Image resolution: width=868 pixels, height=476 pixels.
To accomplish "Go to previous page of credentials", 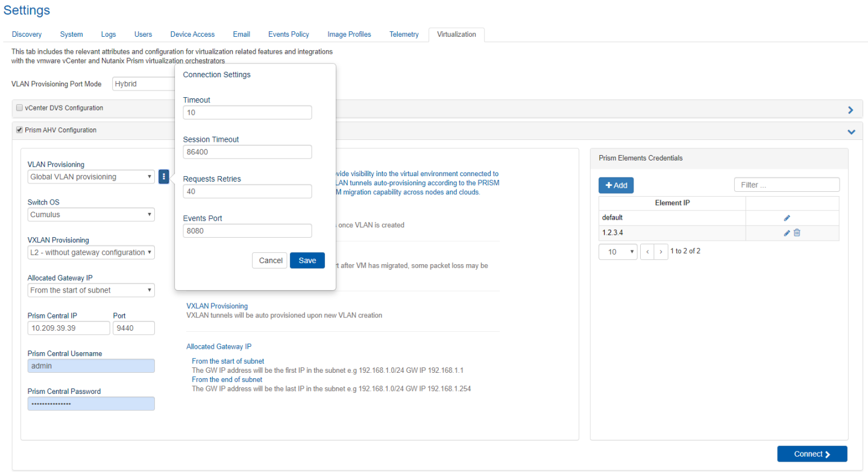I will [647, 252].
